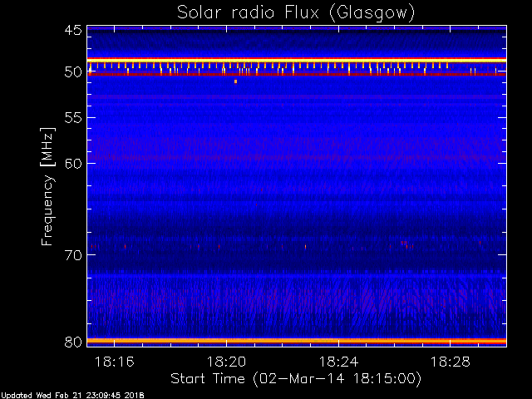Click the 55 frequency tick label
This screenshot has height=399, width=532.
73,118
